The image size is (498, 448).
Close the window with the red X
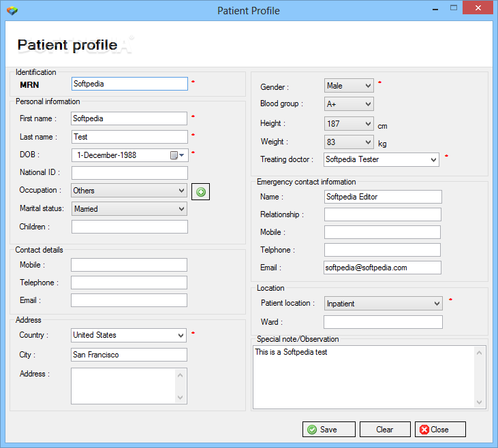478,8
